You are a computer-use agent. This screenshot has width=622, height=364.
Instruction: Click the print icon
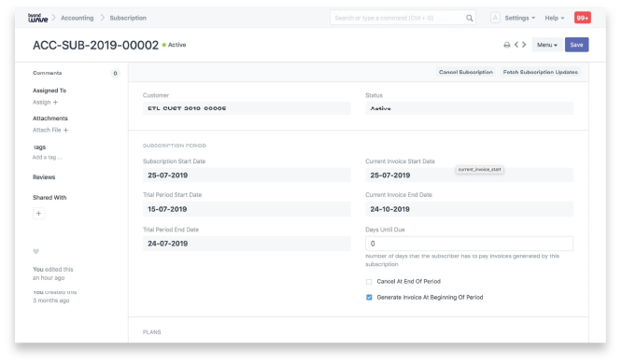pos(506,45)
